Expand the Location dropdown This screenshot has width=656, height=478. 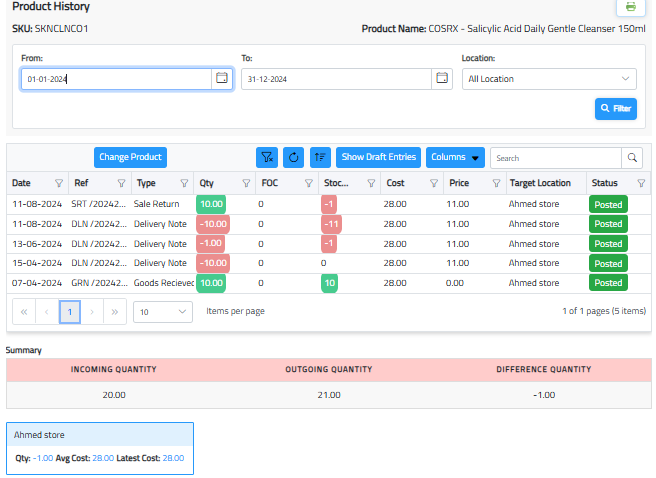pyautogui.click(x=549, y=79)
